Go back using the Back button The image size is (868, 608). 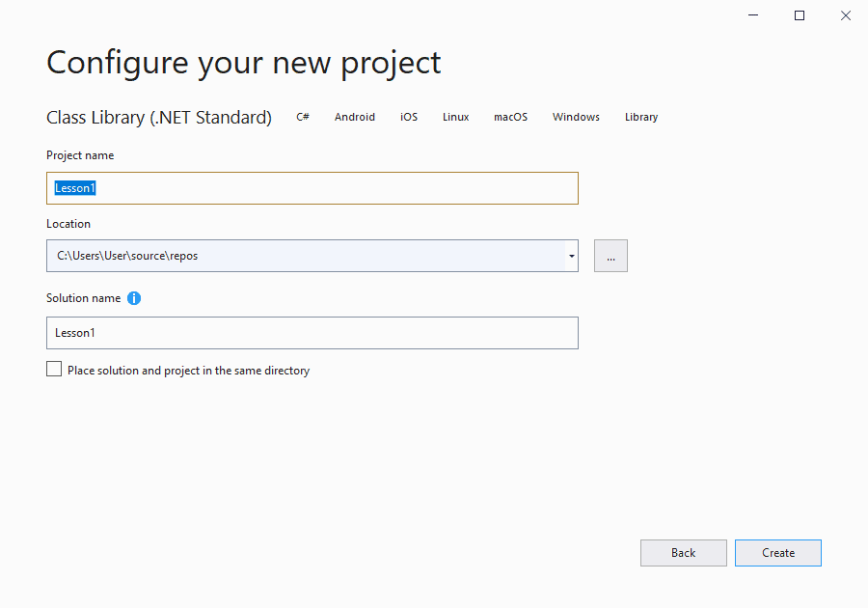coord(683,553)
